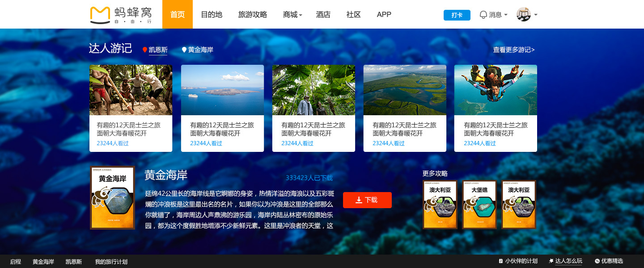Image resolution: width=644 pixels, height=268 pixels.
Task: Open the 酒店 menu item
Action: tap(323, 14)
